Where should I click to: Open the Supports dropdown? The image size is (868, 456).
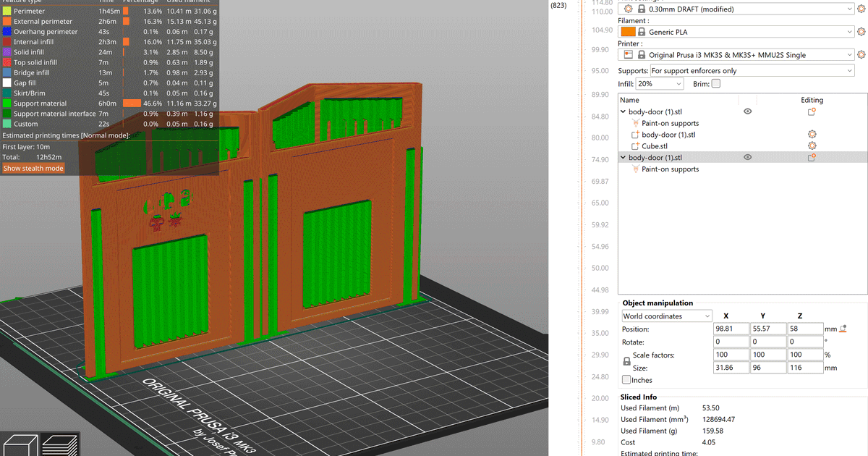[x=751, y=70]
